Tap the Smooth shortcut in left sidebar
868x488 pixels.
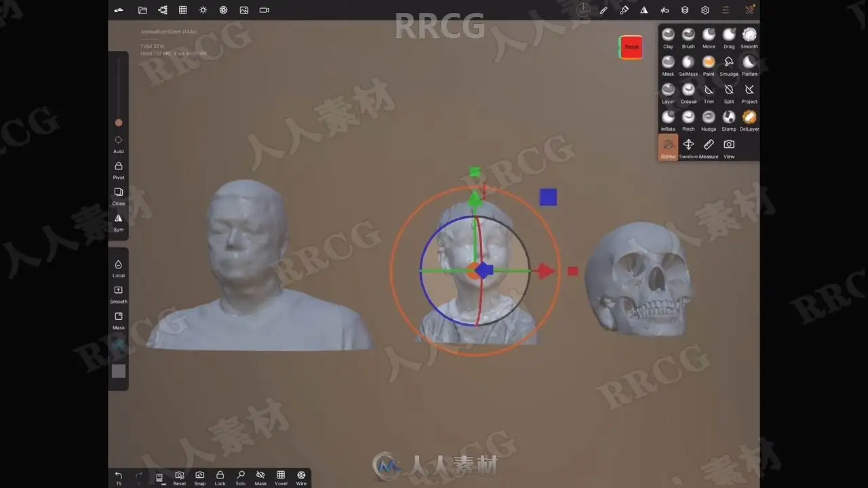[x=119, y=294]
